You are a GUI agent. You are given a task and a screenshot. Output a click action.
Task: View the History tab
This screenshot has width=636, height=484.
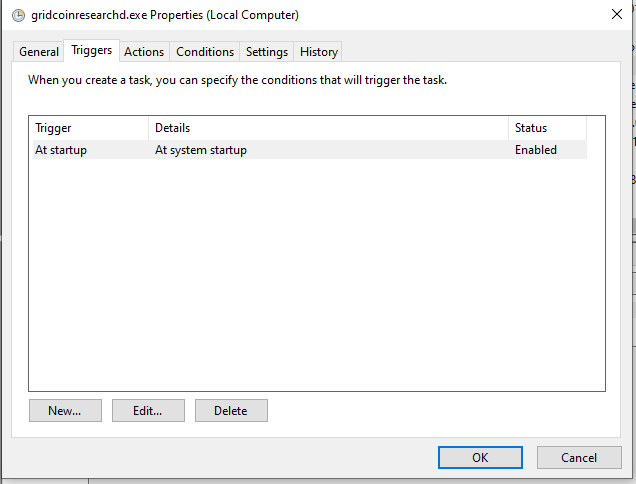[318, 52]
